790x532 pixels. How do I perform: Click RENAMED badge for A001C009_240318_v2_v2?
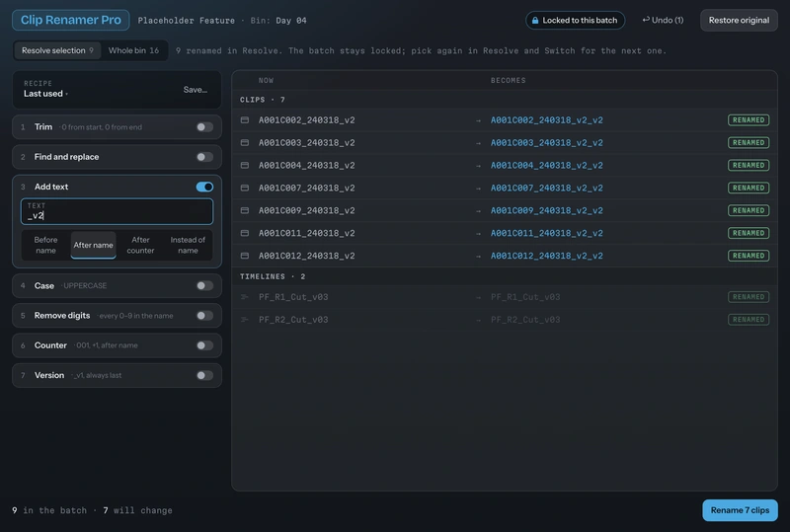coord(749,210)
